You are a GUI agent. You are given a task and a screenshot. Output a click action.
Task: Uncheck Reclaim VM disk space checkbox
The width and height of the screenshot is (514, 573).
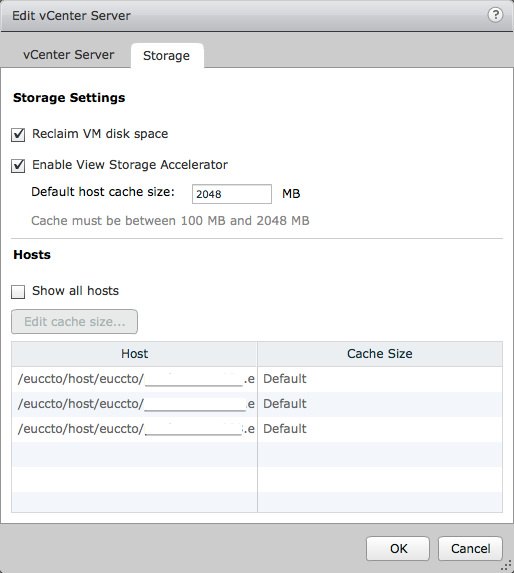pos(18,134)
